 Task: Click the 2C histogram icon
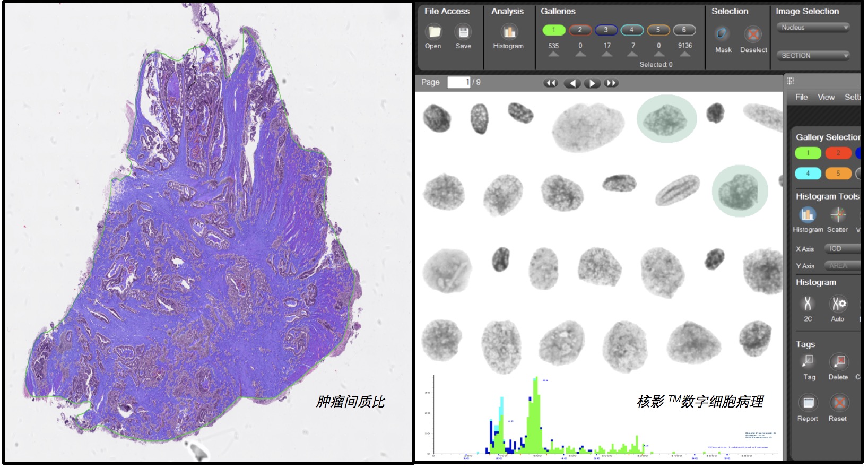pos(808,303)
